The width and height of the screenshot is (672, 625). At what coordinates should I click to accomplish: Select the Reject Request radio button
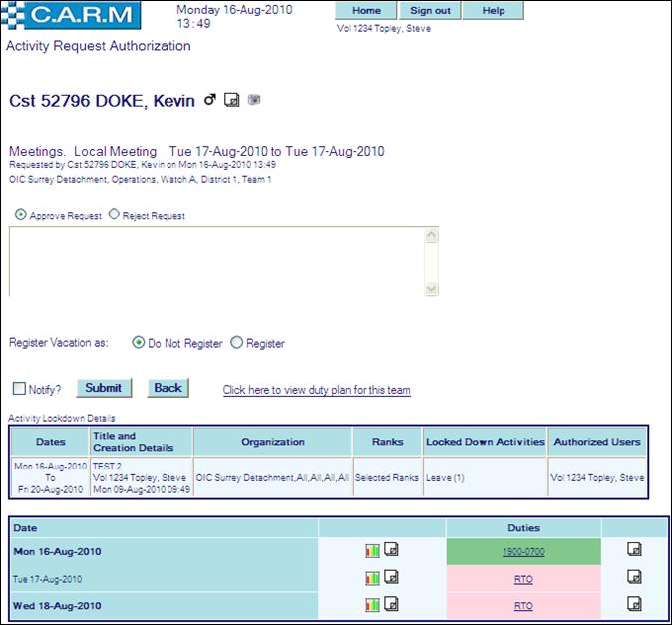pos(114,214)
